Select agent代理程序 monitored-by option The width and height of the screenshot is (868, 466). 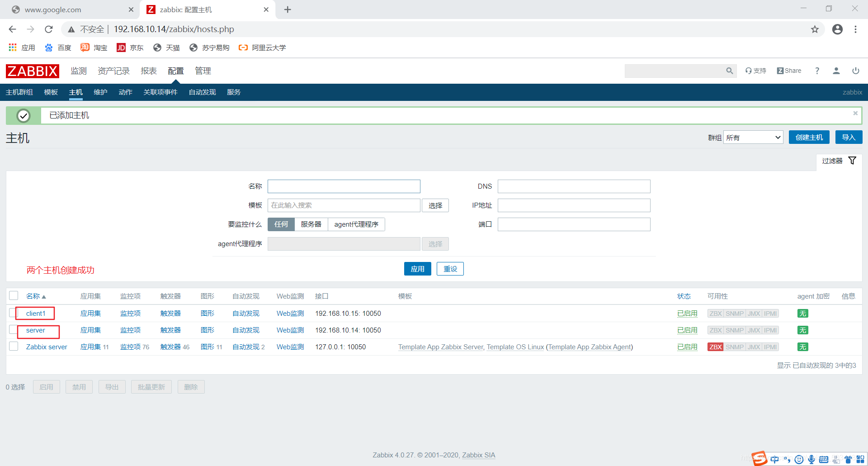(x=356, y=224)
